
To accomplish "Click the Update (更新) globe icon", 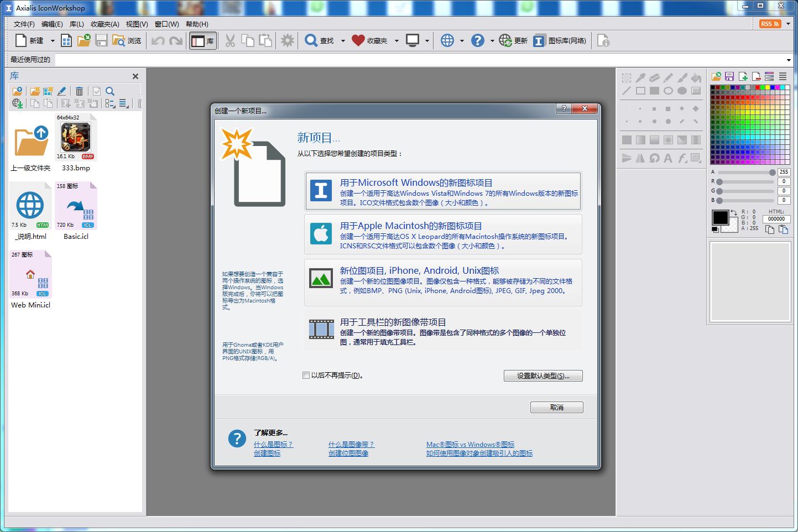I will [505, 40].
